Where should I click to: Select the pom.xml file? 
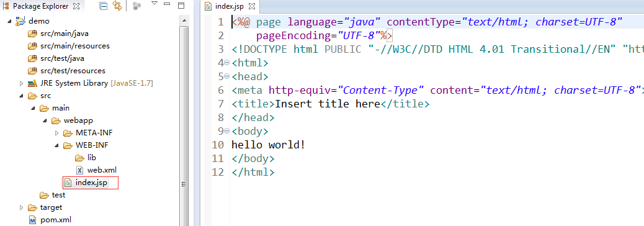click(x=56, y=220)
